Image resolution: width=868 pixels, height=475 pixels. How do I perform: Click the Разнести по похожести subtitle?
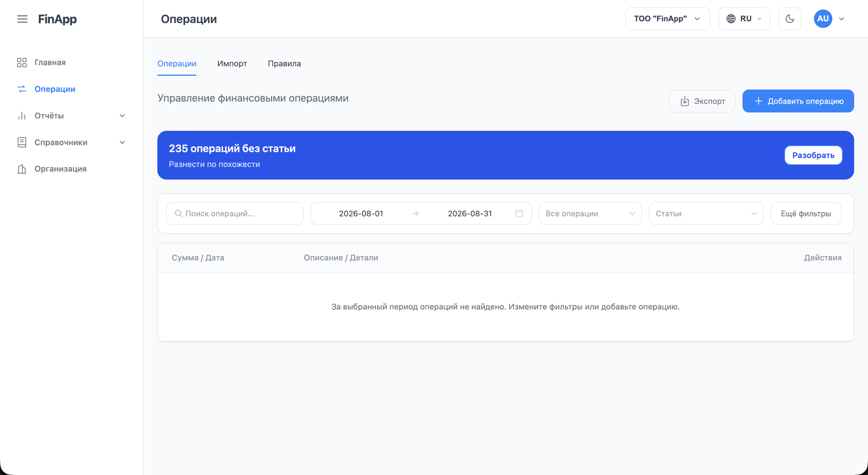point(214,164)
